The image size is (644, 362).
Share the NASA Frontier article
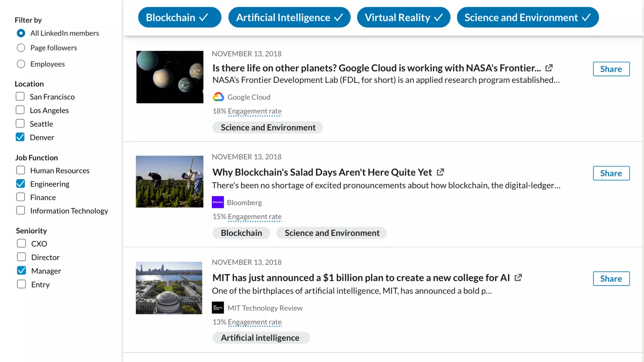611,69
